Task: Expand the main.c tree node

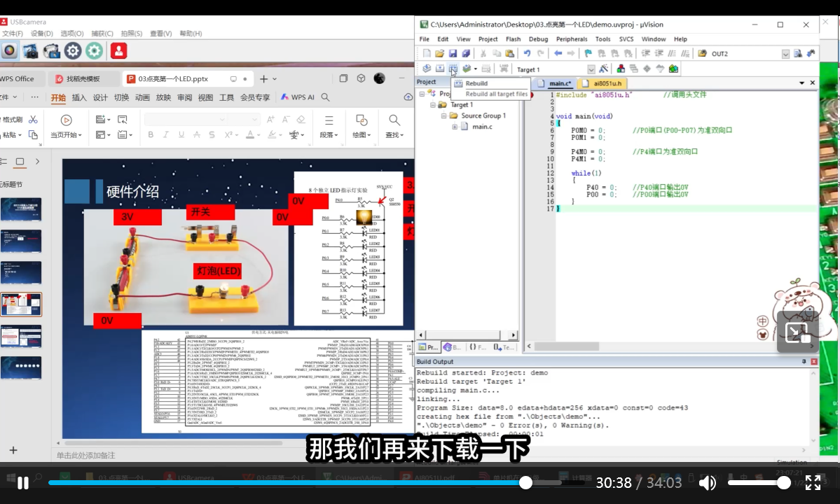Action: point(454,127)
